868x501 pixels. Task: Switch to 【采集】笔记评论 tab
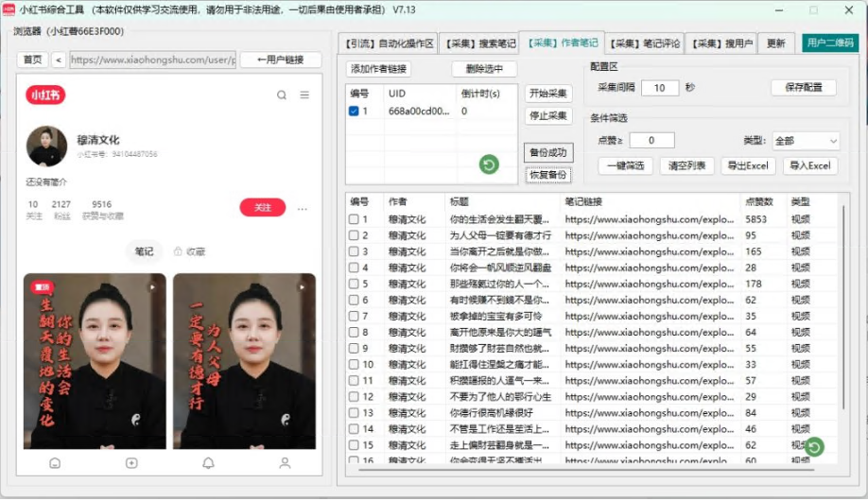[x=644, y=43]
